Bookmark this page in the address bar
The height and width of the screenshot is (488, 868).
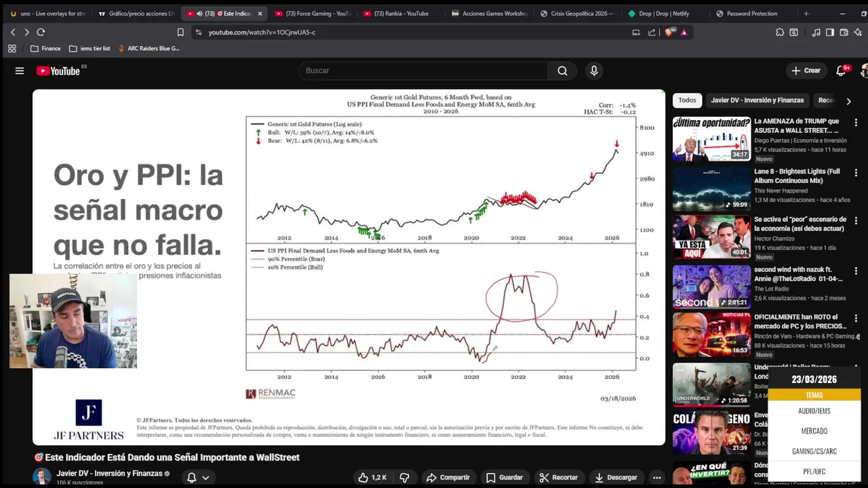pos(180,32)
